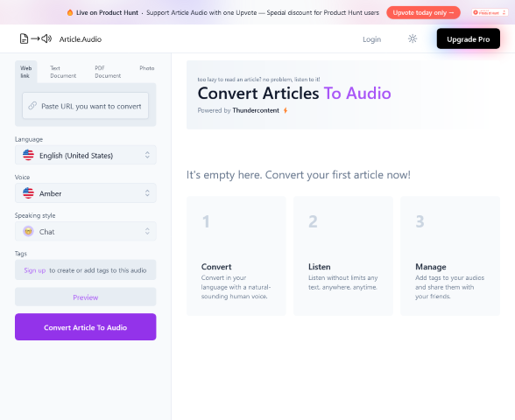Click the 'Live on Product Hunt' banner text
The width and height of the screenshot is (515, 420).
[107, 12]
